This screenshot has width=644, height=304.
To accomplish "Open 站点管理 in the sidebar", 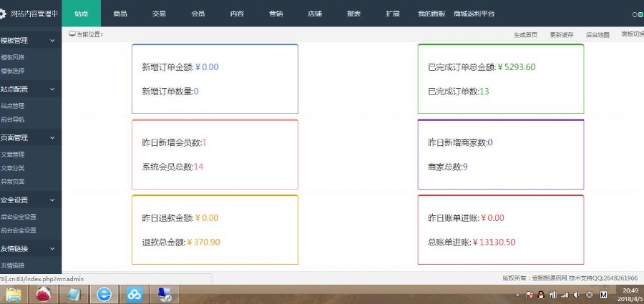I will 12,106.
